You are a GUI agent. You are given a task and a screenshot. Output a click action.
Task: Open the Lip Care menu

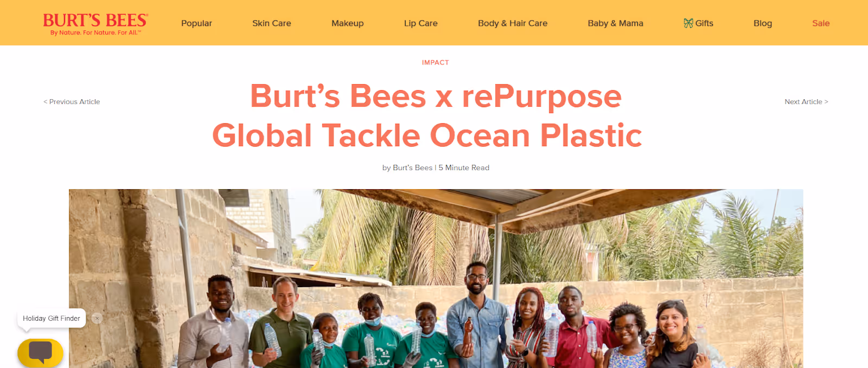point(421,23)
